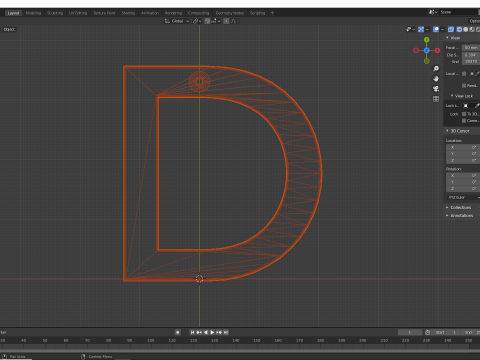Screen dimensions: 480x360
Task: Switch to Compositing workspace tab
Action: [x=199, y=13]
